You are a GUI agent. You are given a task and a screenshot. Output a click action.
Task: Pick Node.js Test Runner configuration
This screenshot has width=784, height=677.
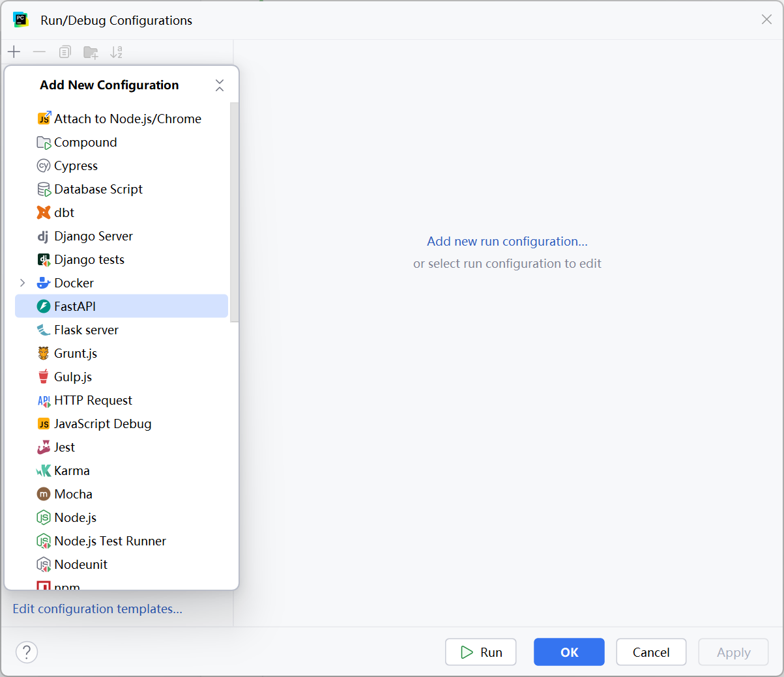(109, 541)
